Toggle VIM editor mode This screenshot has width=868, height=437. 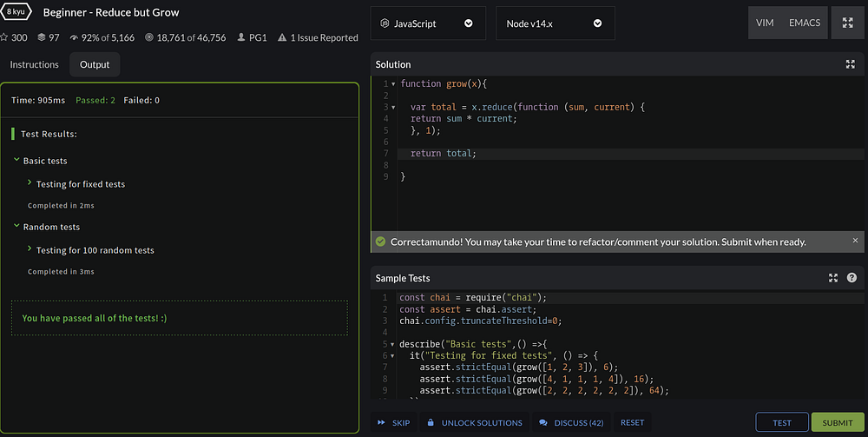point(765,23)
